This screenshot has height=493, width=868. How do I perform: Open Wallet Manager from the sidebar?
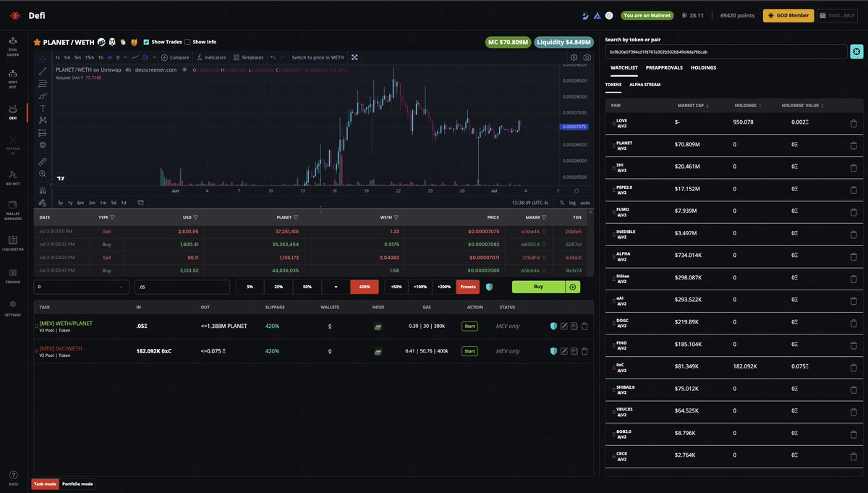13,211
